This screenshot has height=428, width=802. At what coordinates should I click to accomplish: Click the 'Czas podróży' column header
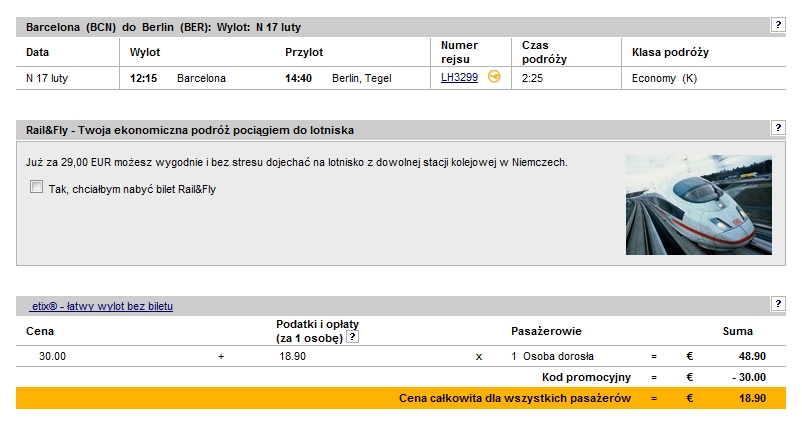[544, 52]
